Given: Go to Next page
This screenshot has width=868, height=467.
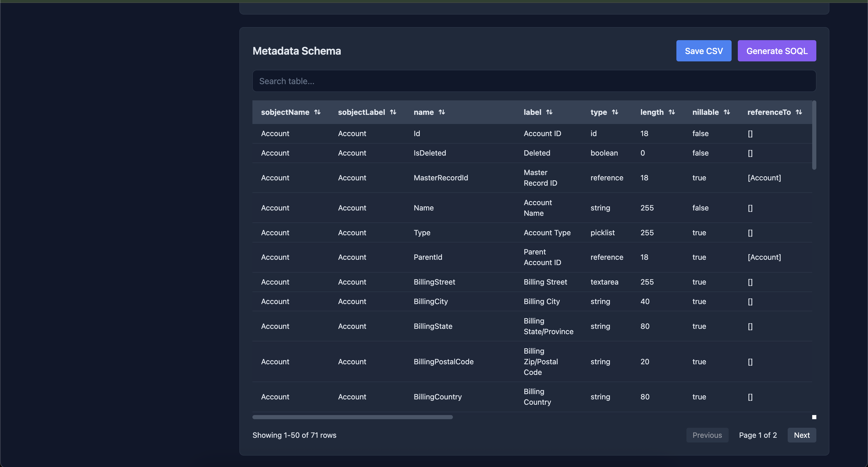Looking at the screenshot, I should [801, 435].
